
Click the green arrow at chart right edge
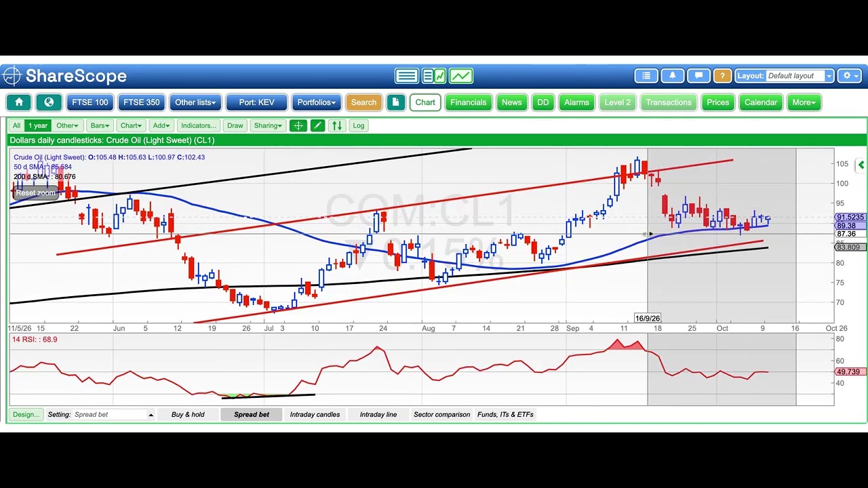pos(861,165)
